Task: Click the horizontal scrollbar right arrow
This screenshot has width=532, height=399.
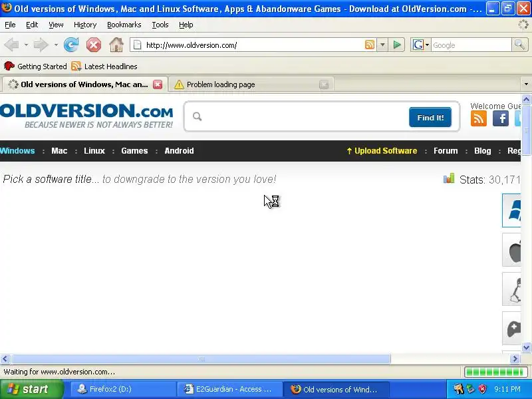Action: pos(515,358)
